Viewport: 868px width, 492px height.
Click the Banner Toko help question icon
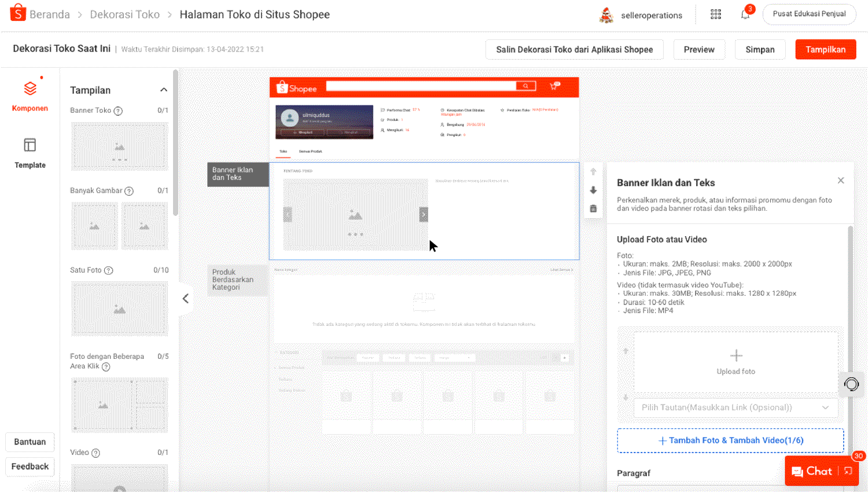coord(118,111)
